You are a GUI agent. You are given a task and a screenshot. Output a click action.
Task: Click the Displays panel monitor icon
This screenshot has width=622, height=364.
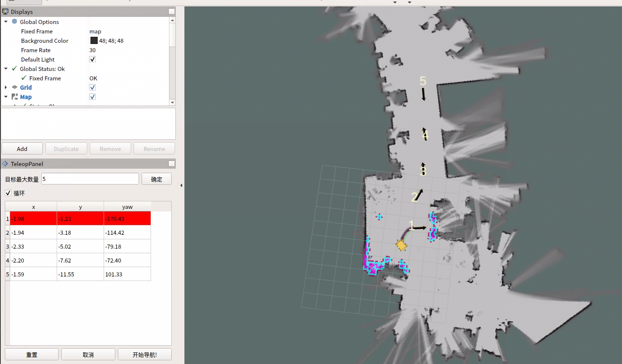5,12
